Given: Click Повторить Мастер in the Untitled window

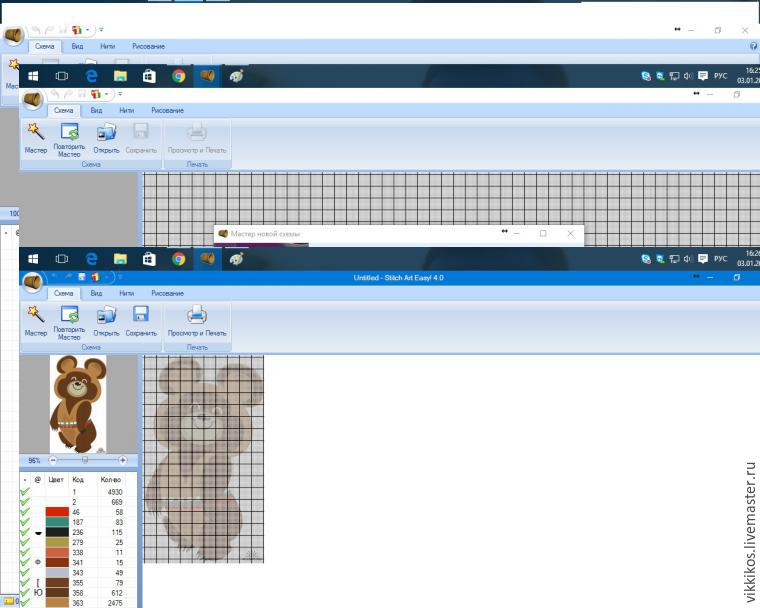Looking at the screenshot, I should [x=69, y=322].
